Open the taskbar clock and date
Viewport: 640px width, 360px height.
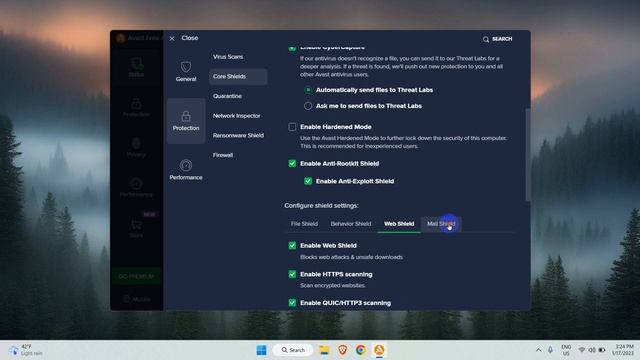(622, 350)
